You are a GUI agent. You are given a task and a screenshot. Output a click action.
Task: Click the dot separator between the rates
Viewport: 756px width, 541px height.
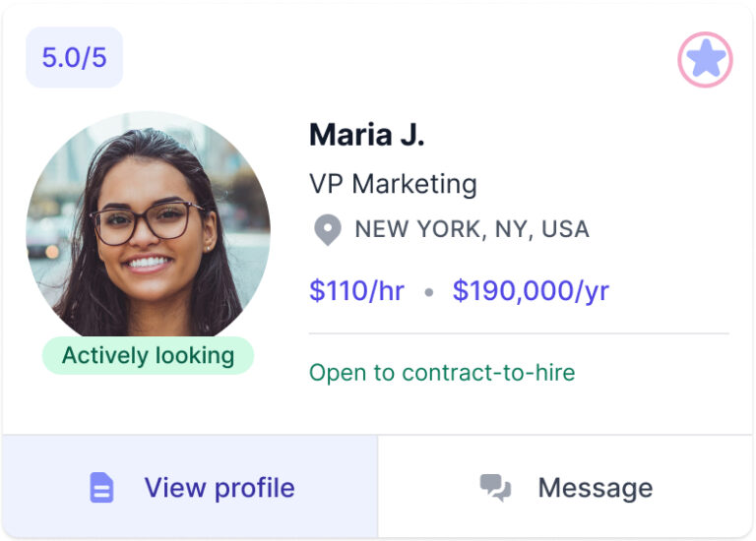[428, 292]
